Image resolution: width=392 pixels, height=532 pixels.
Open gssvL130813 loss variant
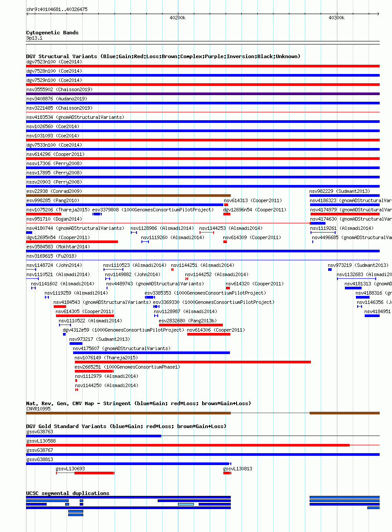coord(227,473)
